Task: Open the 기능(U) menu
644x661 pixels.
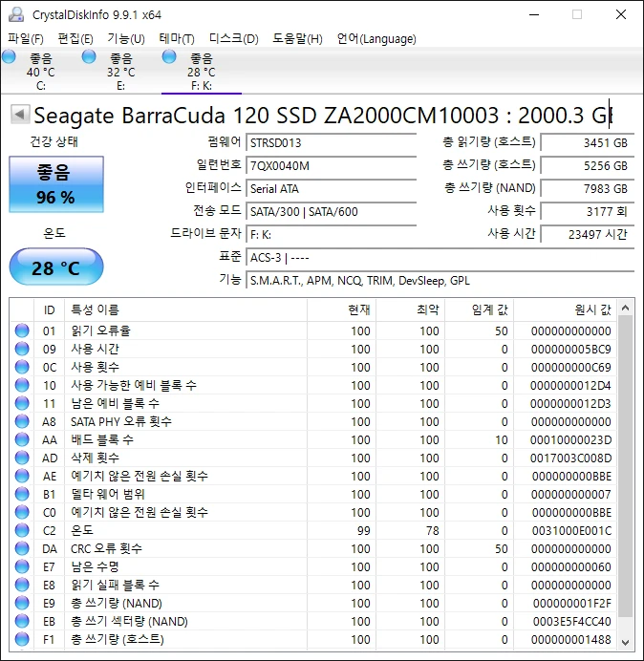Action: tap(126, 39)
